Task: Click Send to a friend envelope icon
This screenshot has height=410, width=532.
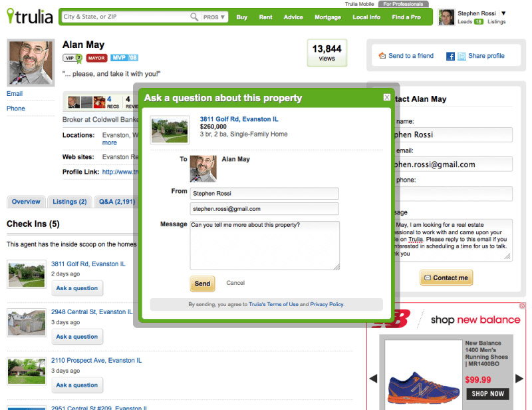Action: 382,55
